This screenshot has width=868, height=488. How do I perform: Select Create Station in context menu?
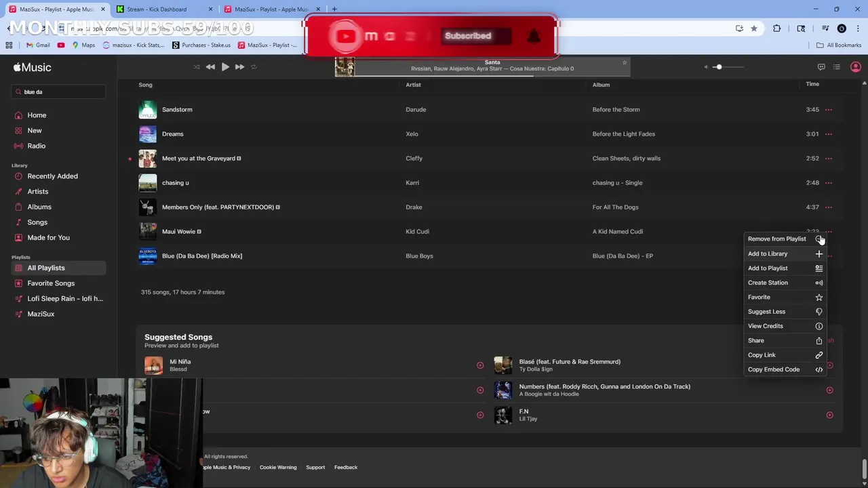pyautogui.click(x=785, y=283)
